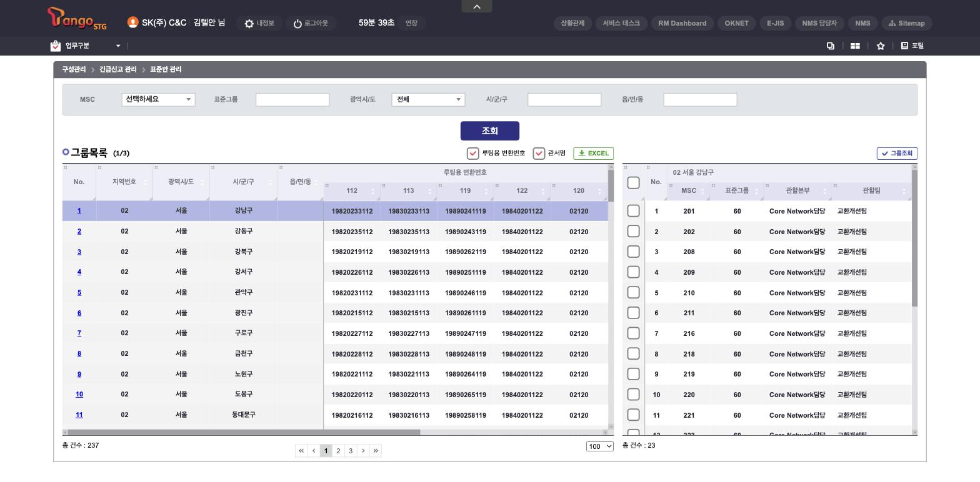The width and height of the screenshot is (980, 482).
Task: Click the favorites star icon
Action: click(881, 46)
